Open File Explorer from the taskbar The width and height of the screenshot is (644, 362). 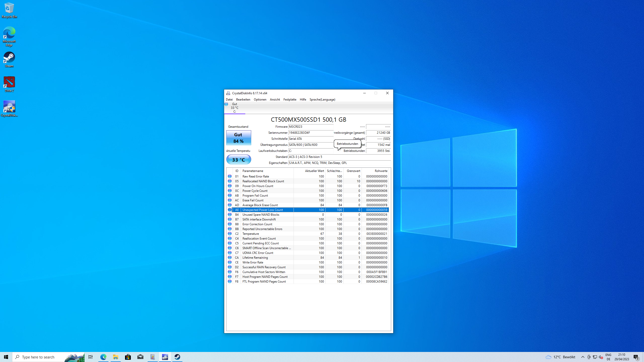click(x=115, y=357)
